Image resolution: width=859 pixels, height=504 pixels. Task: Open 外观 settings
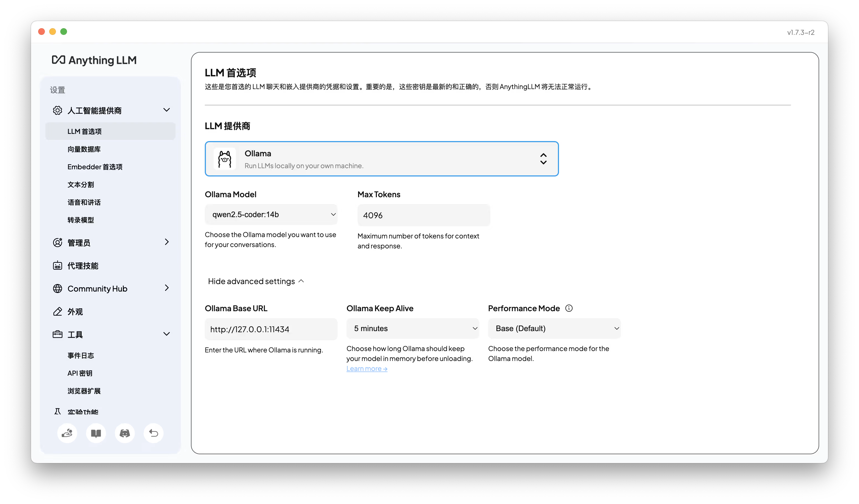75,311
